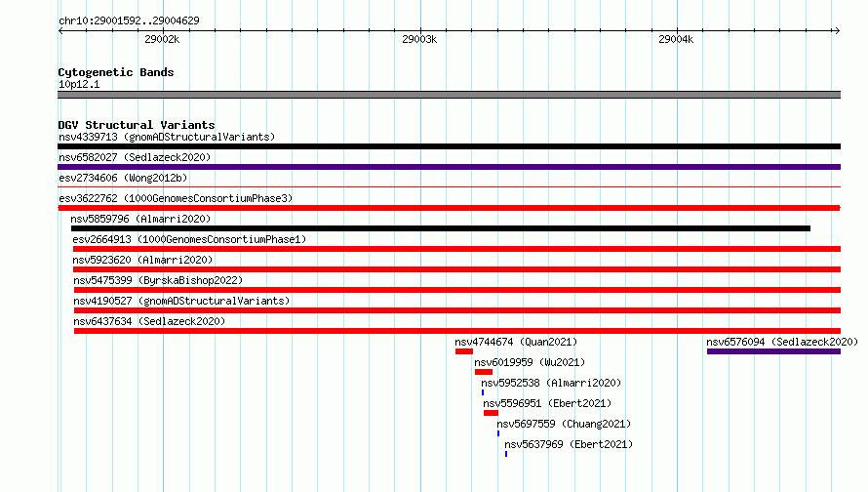The image size is (868, 492).
Task: Select the red nsv6437634 variant bar
Action: [457, 331]
